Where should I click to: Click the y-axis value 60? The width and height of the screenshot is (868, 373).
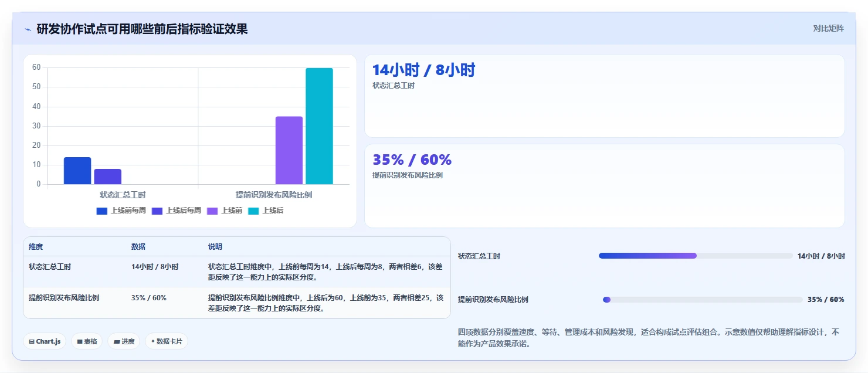click(x=36, y=67)
